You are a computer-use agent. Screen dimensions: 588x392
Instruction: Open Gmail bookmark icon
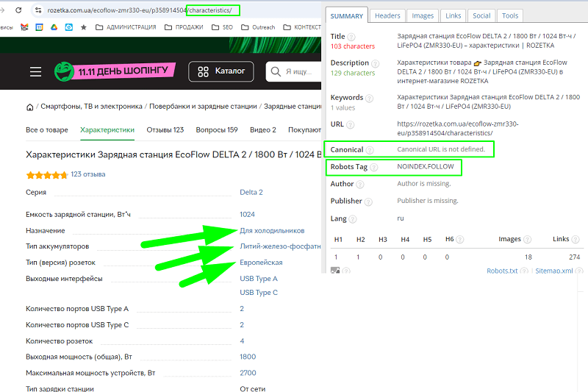click(24, 27)
